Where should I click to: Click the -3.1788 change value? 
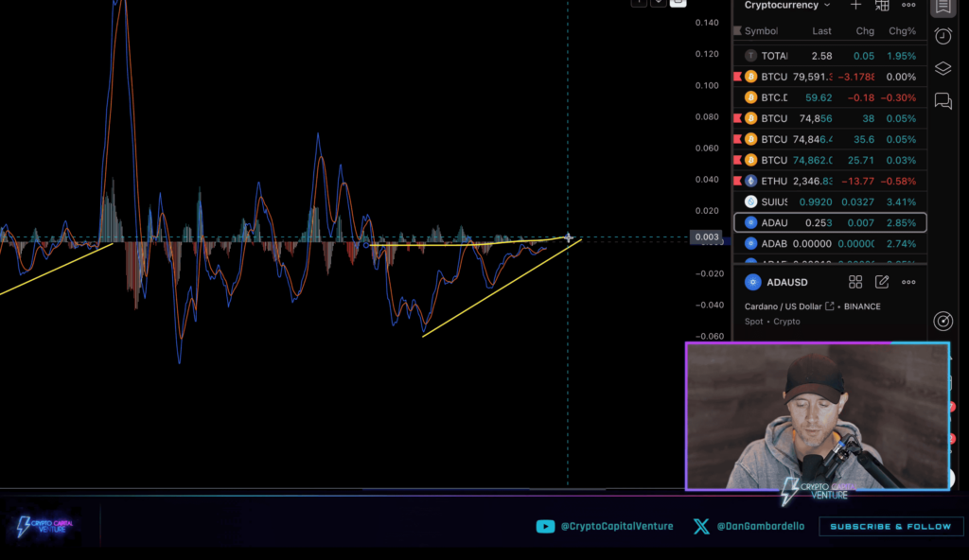(856, 77)
